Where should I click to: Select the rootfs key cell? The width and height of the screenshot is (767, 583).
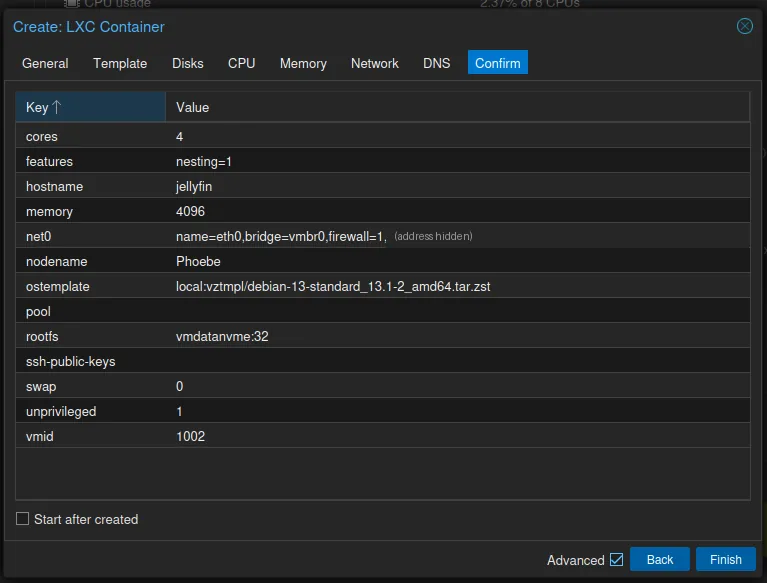(90, 336)
